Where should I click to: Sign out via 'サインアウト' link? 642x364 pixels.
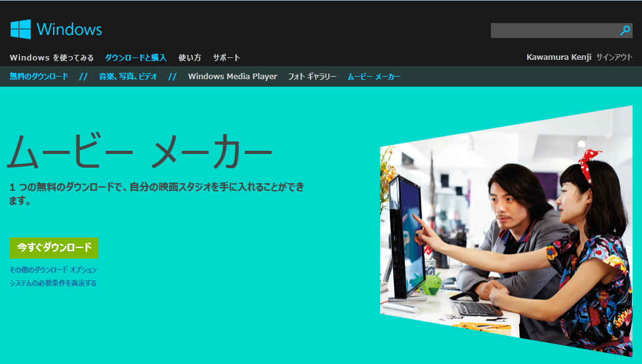pos(614,57)
